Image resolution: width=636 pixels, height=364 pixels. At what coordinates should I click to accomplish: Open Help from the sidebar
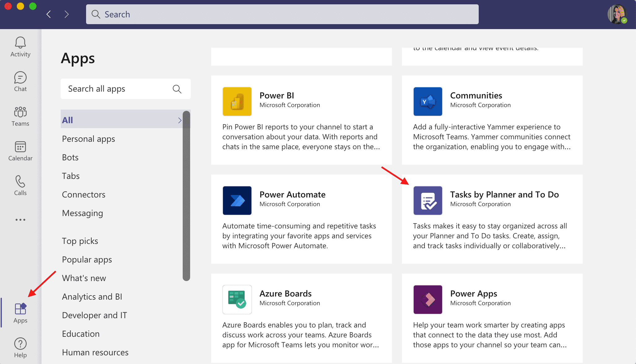(x=20, y=347)
